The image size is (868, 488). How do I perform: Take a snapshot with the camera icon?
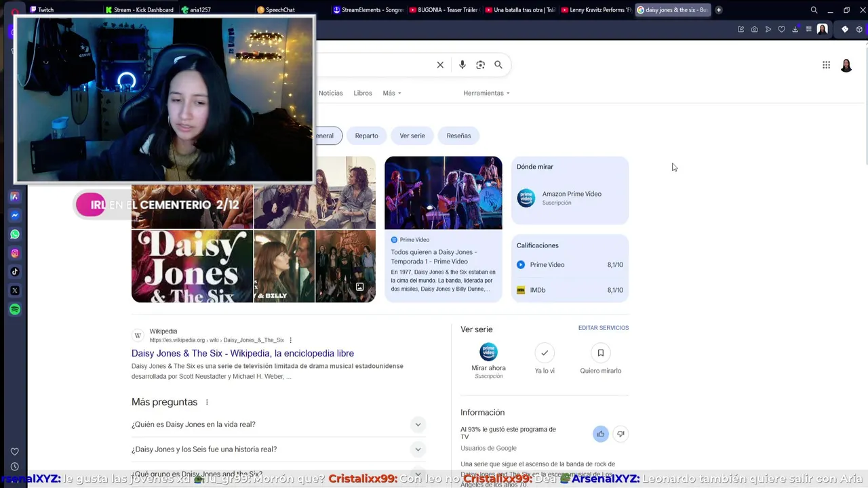click(754, 29)
